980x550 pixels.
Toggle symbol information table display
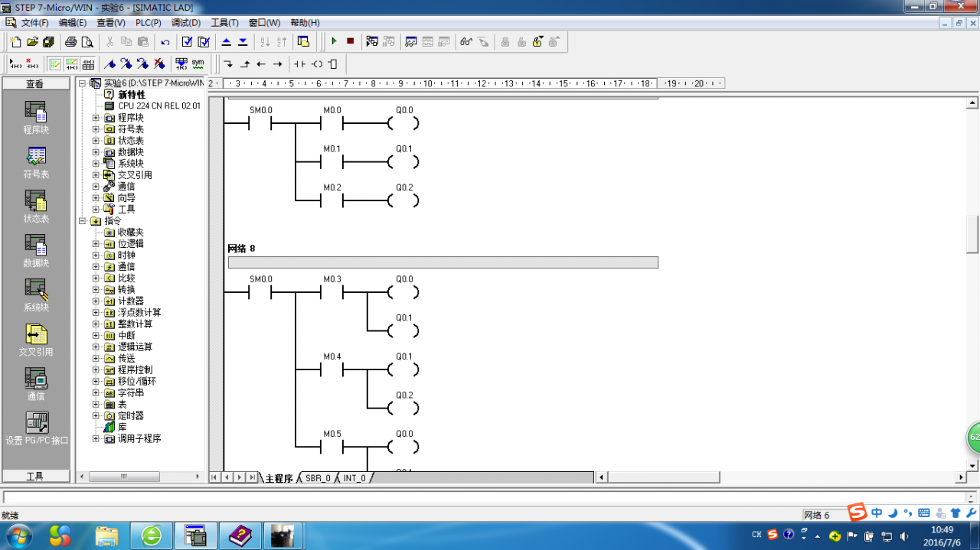tap(88, 63)
